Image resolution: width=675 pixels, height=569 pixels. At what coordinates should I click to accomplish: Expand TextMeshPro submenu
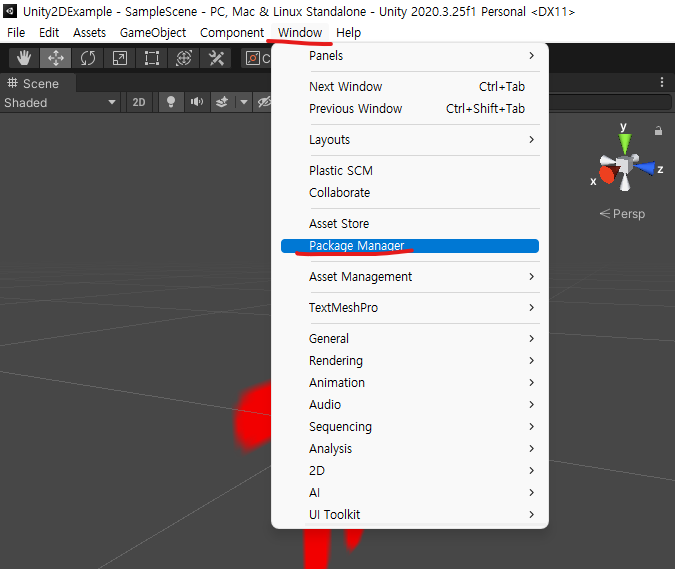click(410, 307)
